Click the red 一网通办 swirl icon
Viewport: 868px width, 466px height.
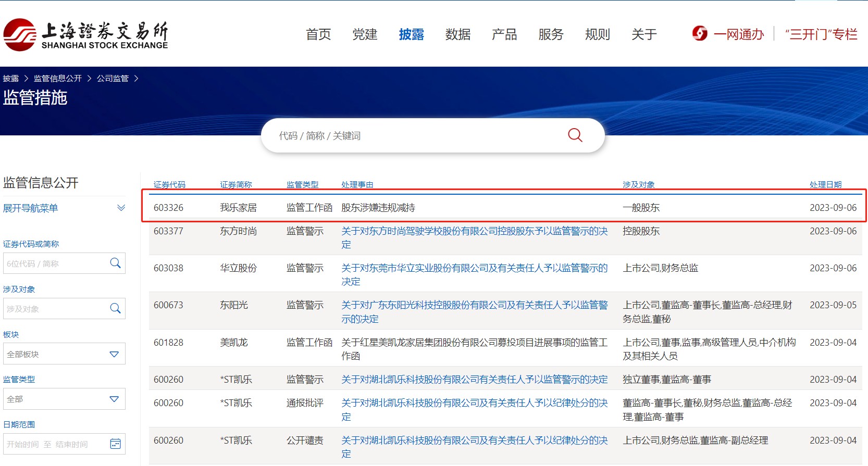700,33
